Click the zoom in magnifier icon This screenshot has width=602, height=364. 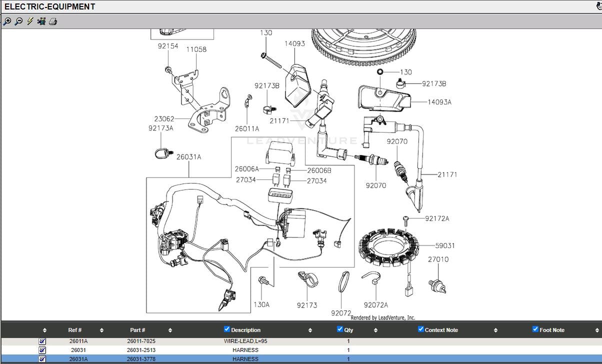click(7, 21)
